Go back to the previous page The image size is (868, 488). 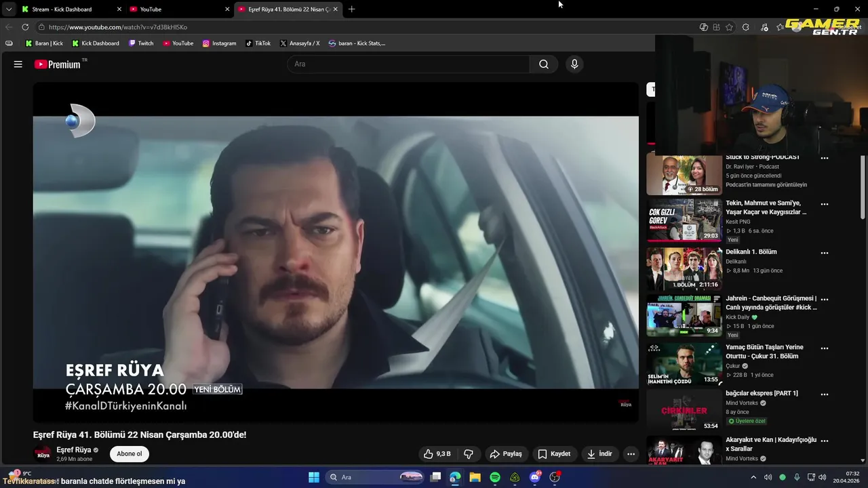9,27
